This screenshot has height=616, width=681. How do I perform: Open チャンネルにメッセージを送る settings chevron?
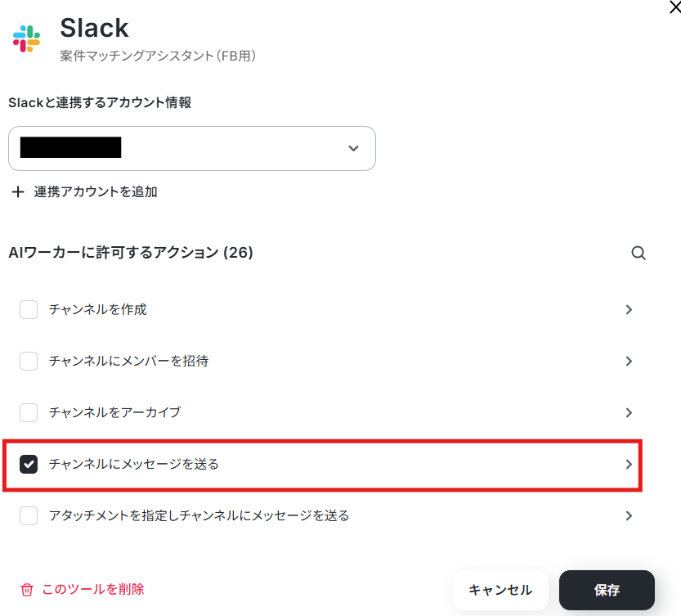629,465
